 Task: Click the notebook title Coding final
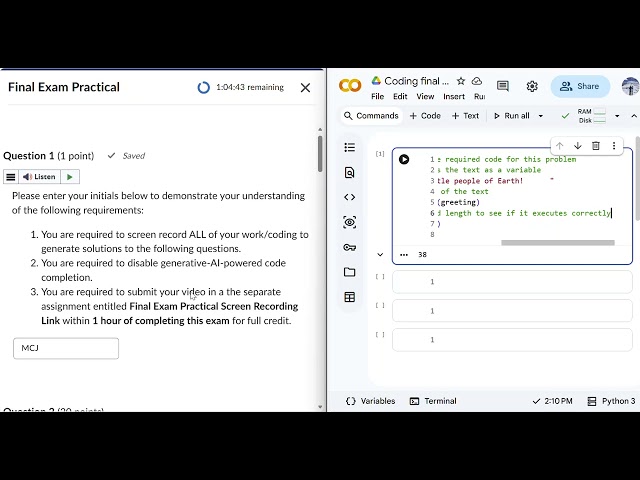[x=416, y=81]
